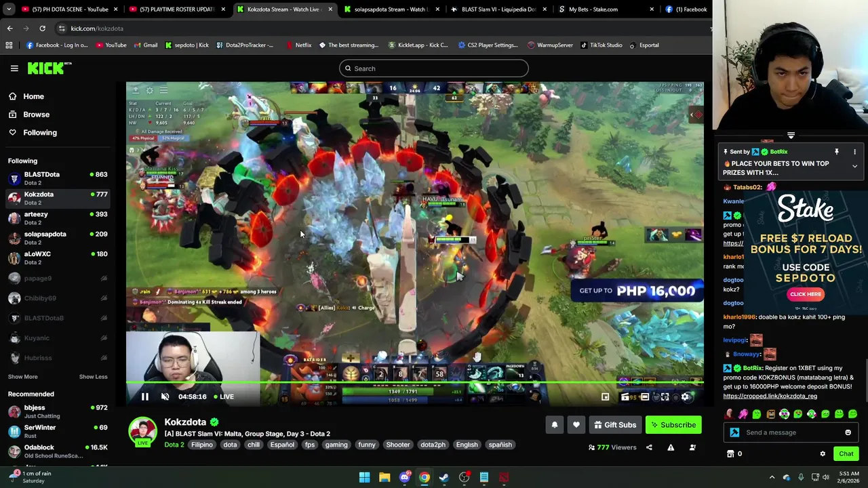This screenshot has height=488, width=868.
Task: Report the stream with warning icon
Action: [671, 447]
